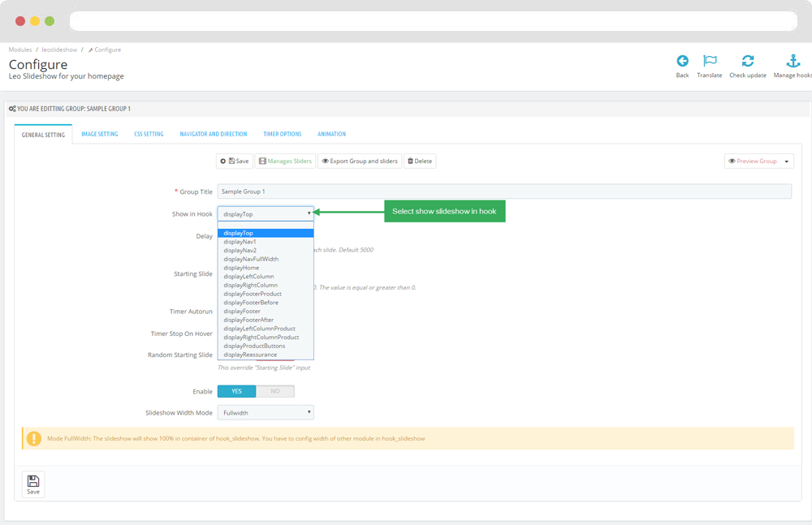Set Enable toggle to YES
Screen dimensions: 812x525
pos(236,391)
